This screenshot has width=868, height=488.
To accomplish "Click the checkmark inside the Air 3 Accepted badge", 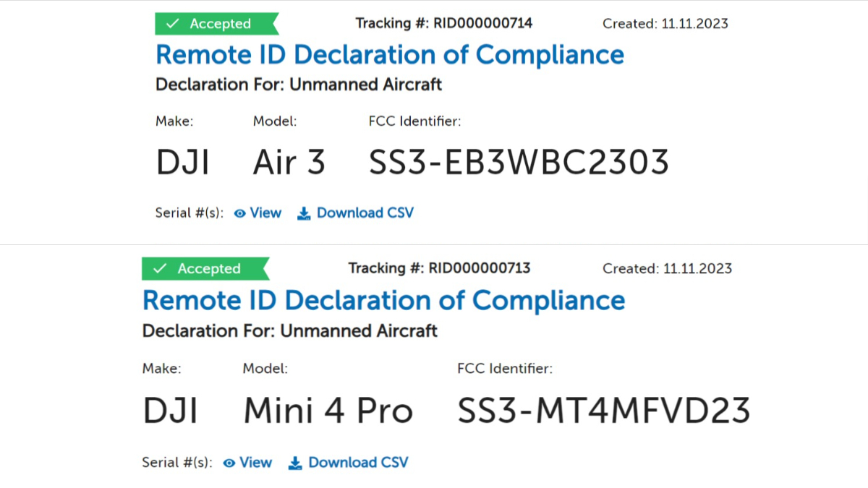I will click(x=171, y=23).
